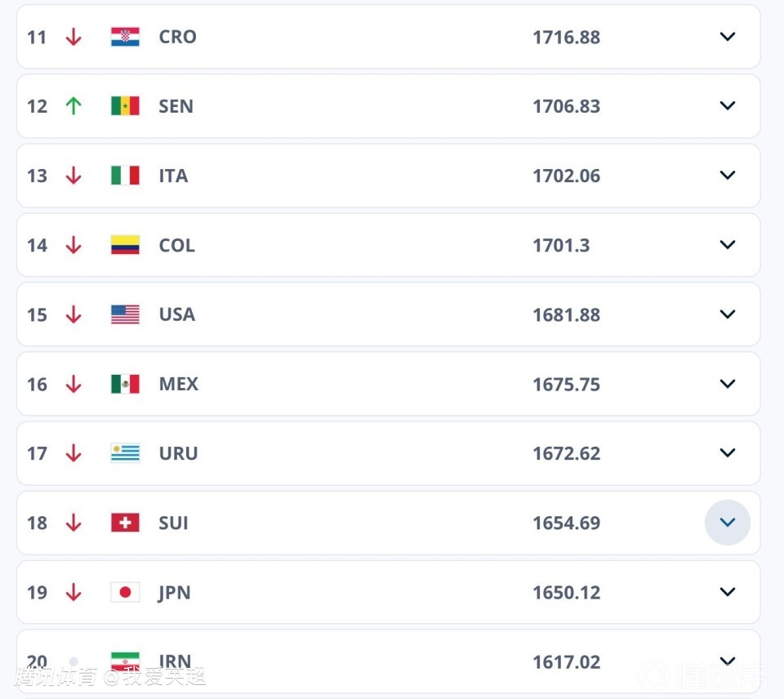Click the Switzerland flag icon
Screen dimensions: 784x699
(x=125, y=523)
